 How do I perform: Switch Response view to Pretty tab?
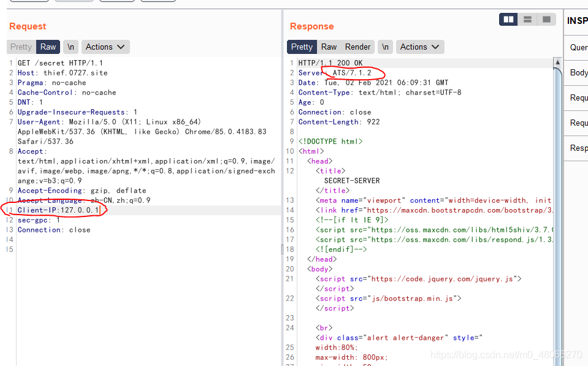coord(302,47)
